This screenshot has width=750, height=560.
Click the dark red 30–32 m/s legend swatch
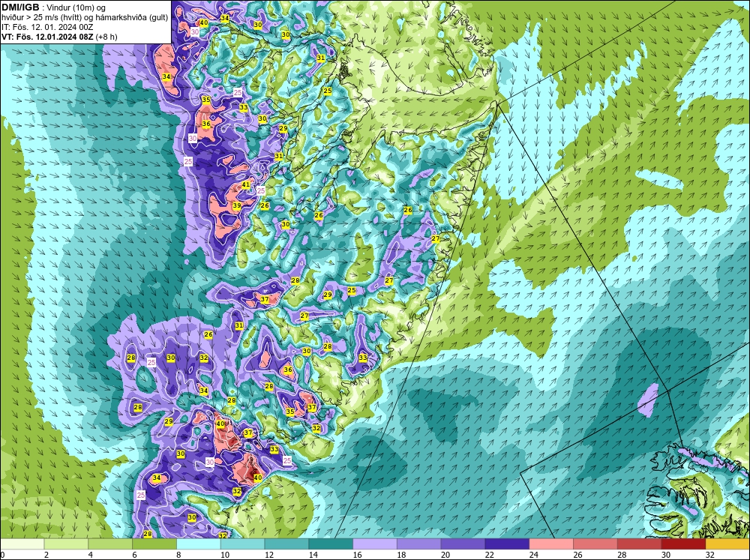[x=683, y=544]
